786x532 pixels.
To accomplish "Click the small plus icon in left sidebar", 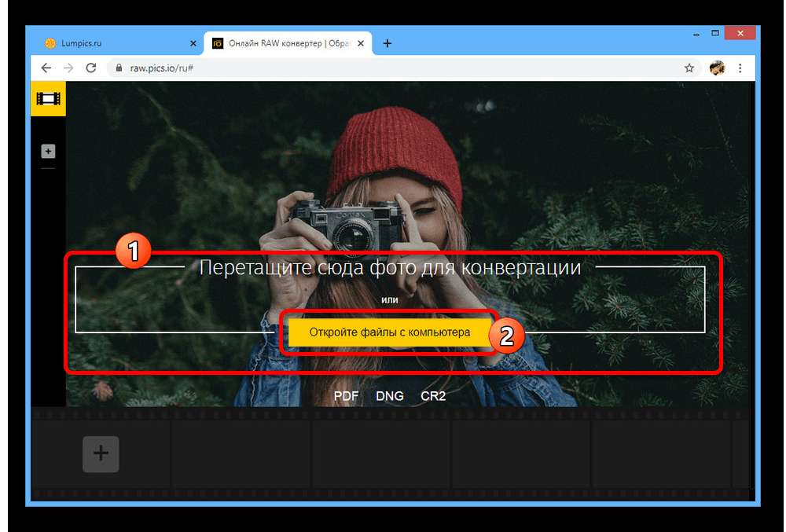I will coord(48,151).
